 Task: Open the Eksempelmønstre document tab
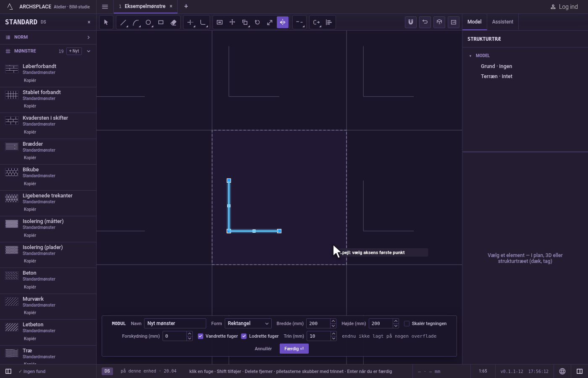[145, 7]
